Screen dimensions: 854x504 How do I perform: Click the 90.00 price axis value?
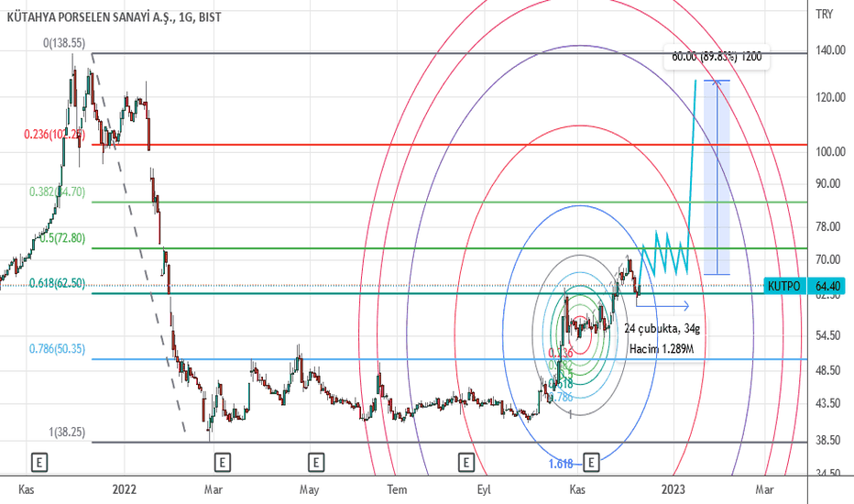827,183
